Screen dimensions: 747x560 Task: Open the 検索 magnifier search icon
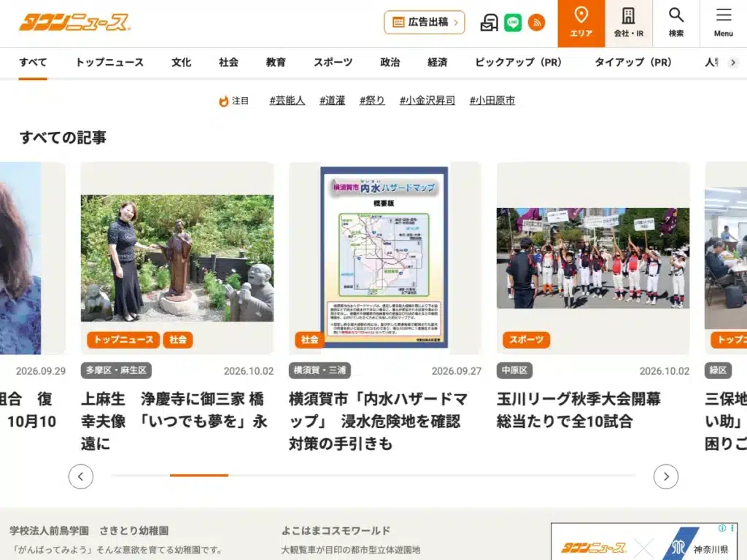(676, 23)
